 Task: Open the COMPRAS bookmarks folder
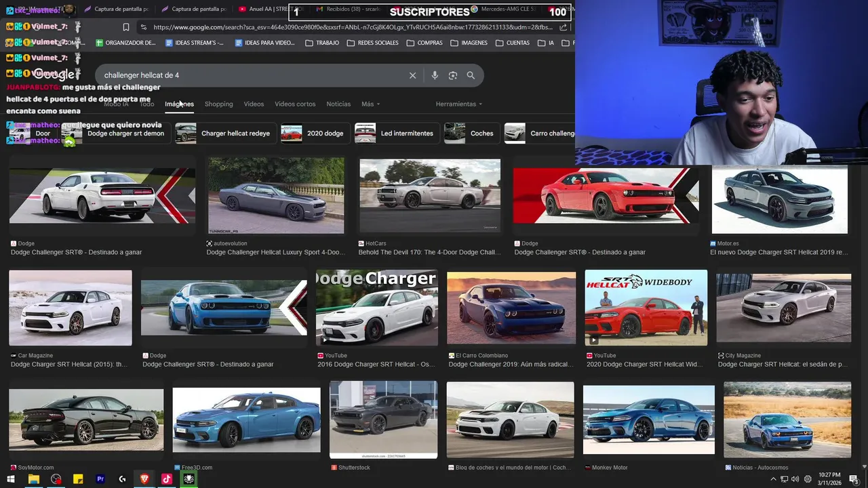click(425, 43)
